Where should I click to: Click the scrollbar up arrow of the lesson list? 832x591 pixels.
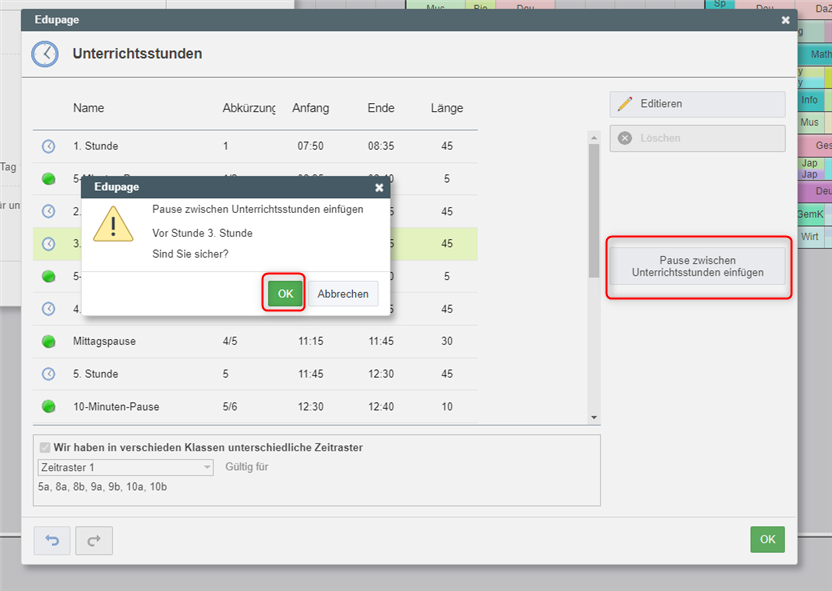pyautogui.click(x=594, y=138)
